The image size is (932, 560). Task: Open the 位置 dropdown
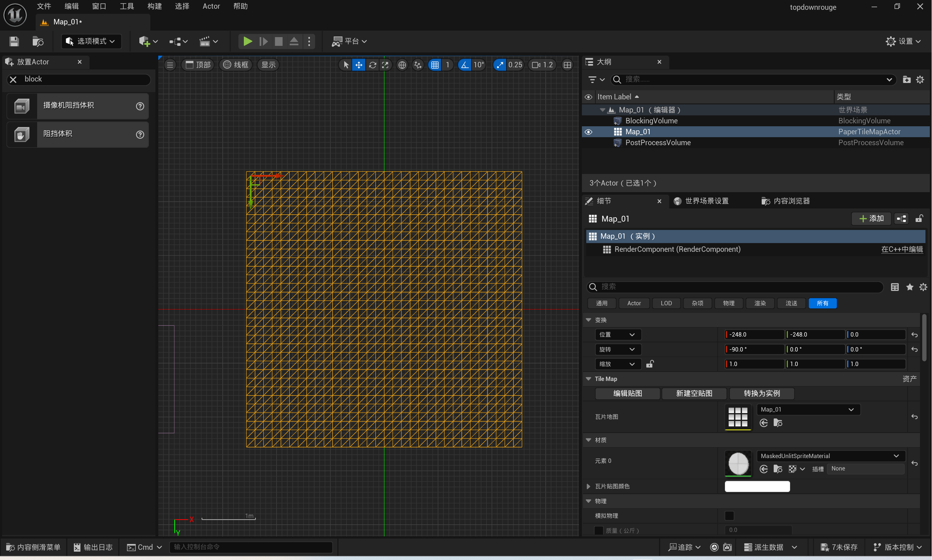(618, 335)
